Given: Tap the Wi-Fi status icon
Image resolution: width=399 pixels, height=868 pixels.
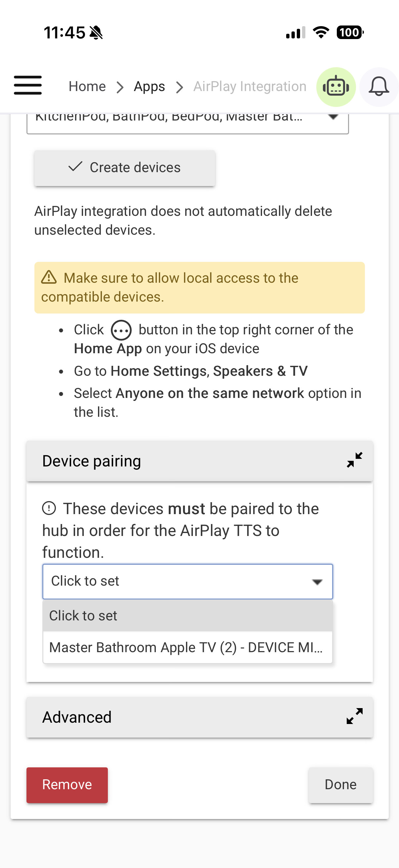Looking at the screenshot, I should (x=321, y=32).
